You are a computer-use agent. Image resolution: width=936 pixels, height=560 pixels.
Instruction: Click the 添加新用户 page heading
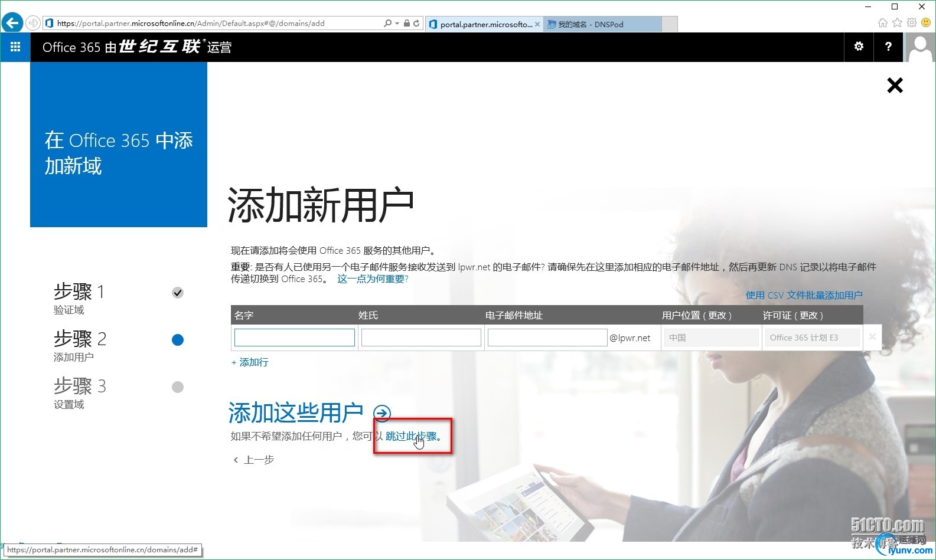coord(321,205)
